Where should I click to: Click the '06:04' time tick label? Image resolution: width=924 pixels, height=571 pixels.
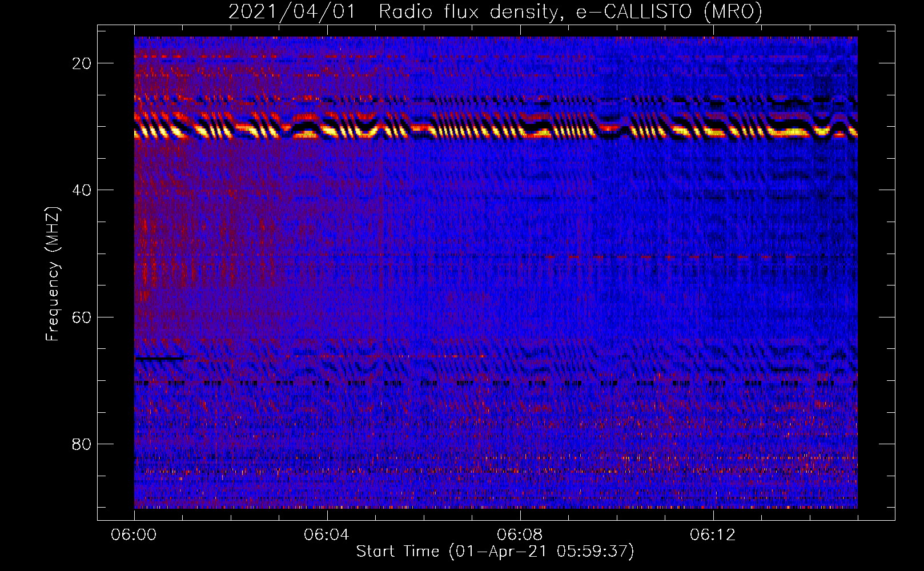[327, 535]
